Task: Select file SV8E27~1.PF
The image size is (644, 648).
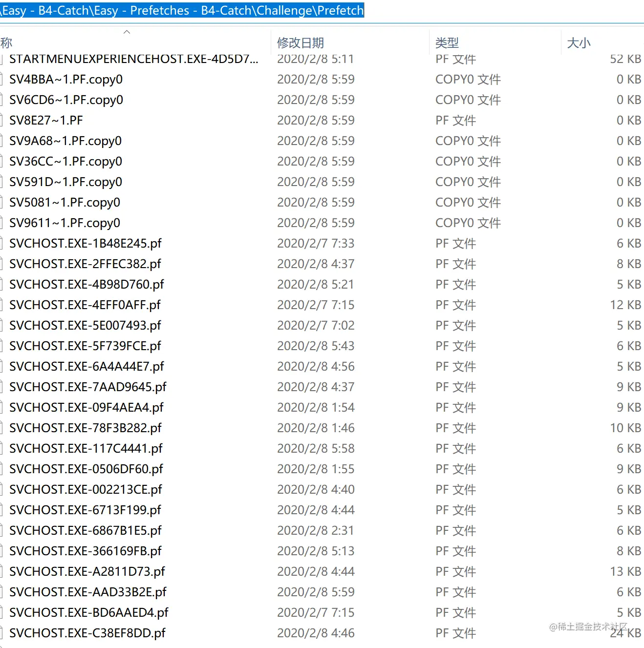Action: [x=46, y=121]
